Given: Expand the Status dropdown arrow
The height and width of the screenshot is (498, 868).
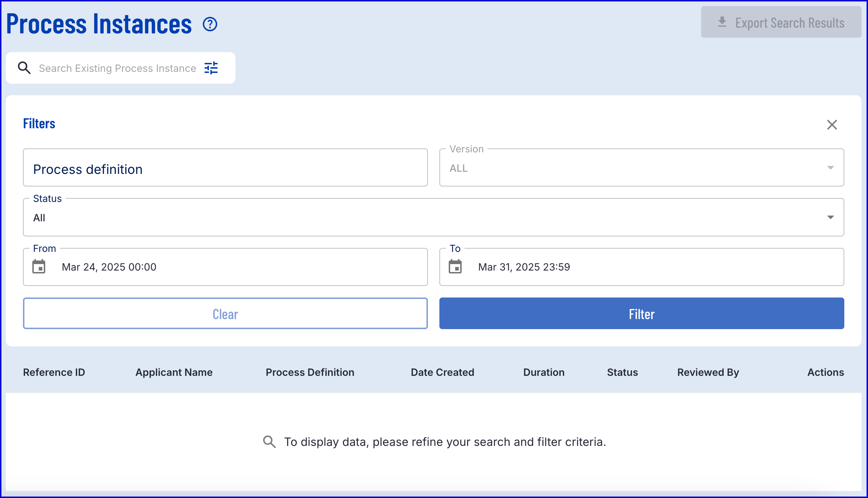Looking at the screenshot, I should pyautogui.click(x=830, y=217).
